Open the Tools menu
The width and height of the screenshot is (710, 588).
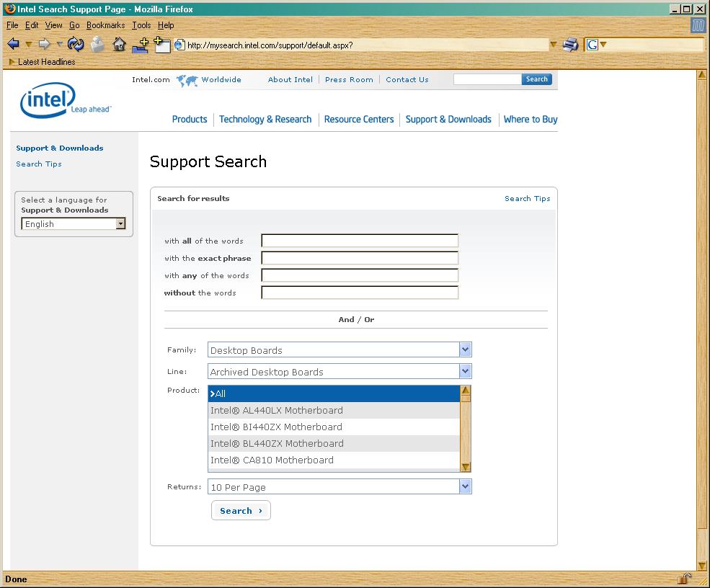pyautogui.click(x=141, y=25)
